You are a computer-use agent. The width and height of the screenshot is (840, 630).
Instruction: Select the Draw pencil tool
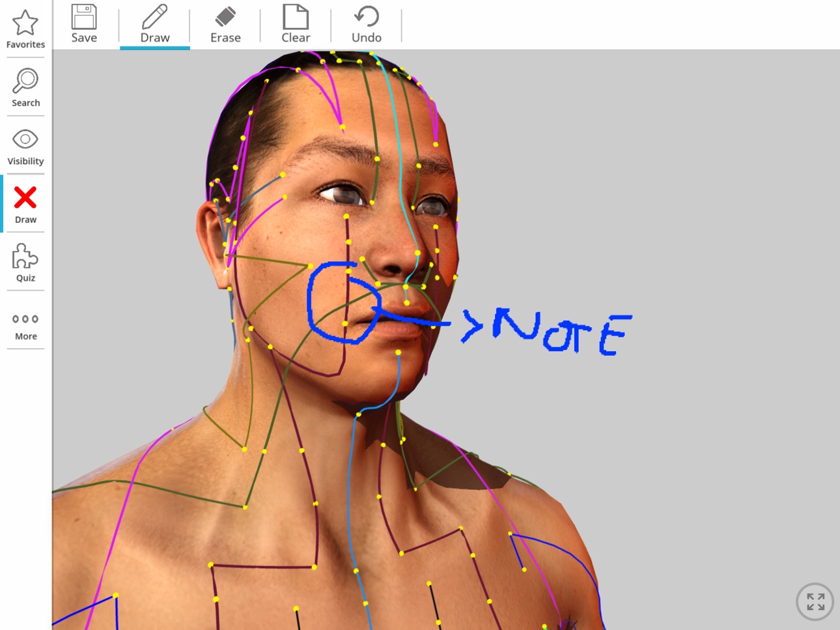155,24
